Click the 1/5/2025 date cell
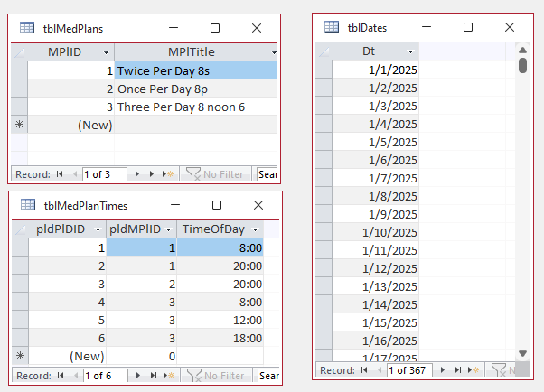Viewport: 544px width, 392px height. click(375, 142)
